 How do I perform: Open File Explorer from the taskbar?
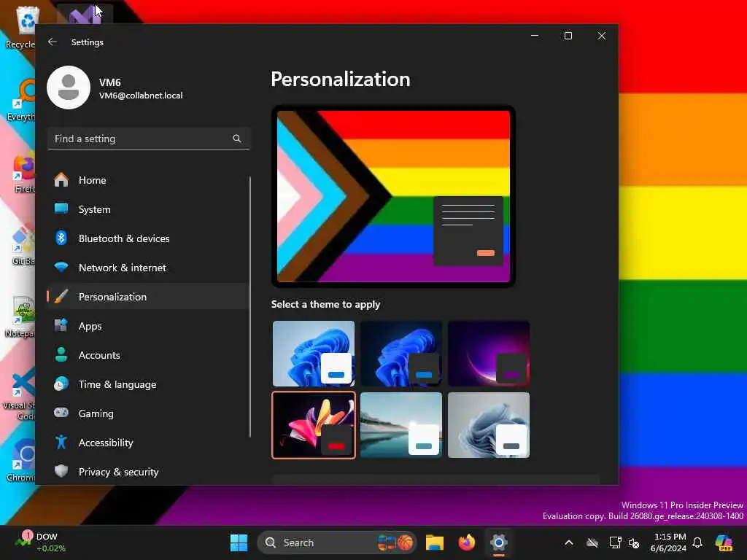[435, 542]
